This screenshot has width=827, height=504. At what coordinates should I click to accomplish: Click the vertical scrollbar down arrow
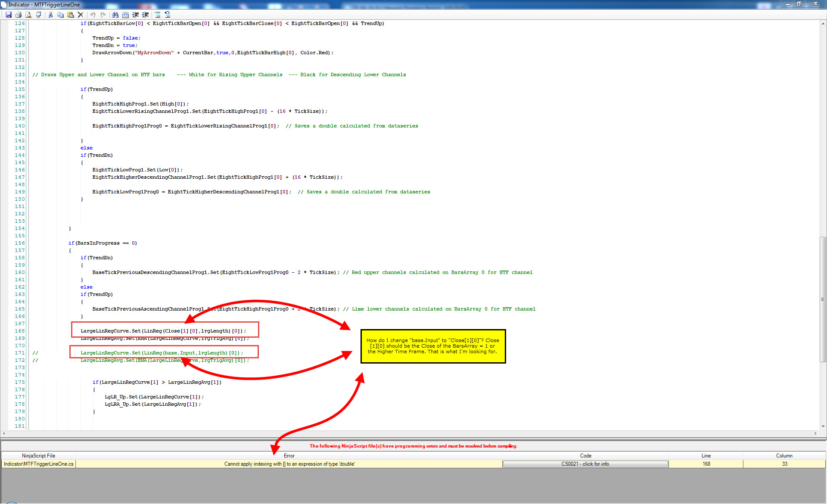pos(823,426)
